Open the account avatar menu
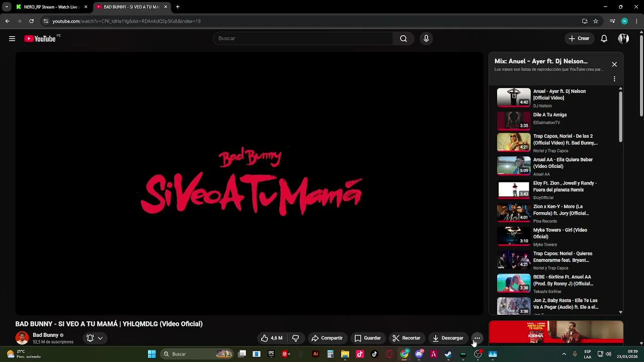Image resolution: width=644 pixels, height=362 pixels. pyautogui.click(x=623, y=39)
